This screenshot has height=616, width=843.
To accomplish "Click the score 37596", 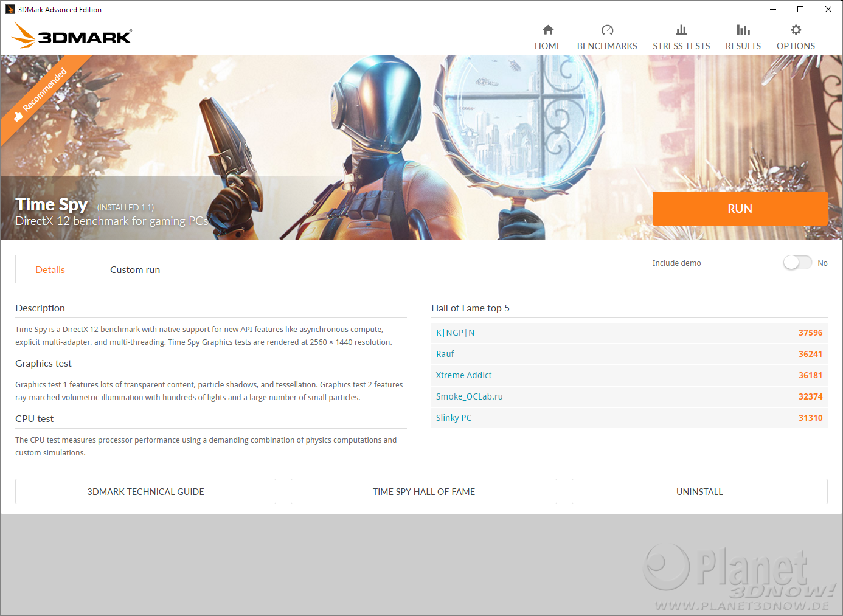I will [x=810, y=333].
